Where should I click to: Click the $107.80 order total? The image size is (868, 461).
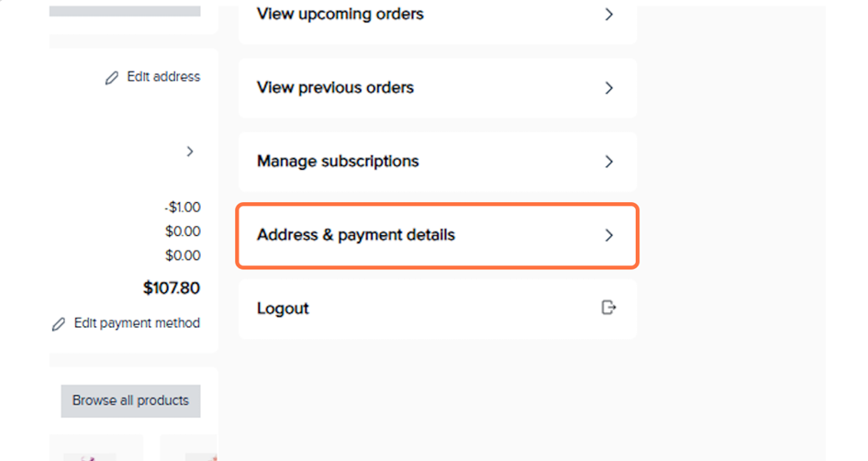click(172, 288)
